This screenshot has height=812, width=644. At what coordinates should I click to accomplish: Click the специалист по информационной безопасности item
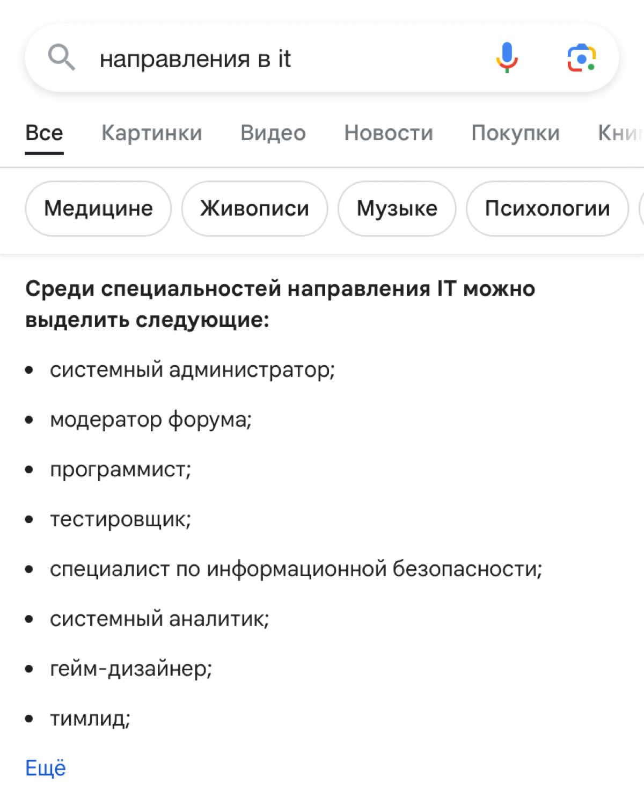(x=296, y=569)
